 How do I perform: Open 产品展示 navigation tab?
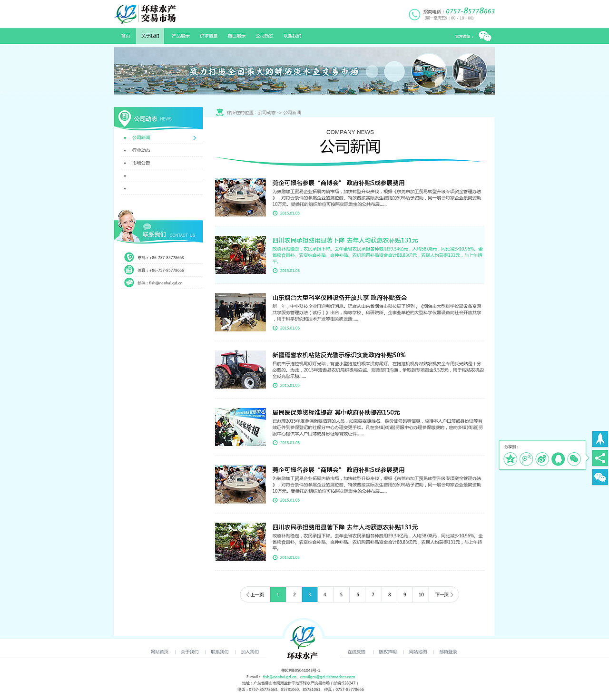tap(181, 36)
